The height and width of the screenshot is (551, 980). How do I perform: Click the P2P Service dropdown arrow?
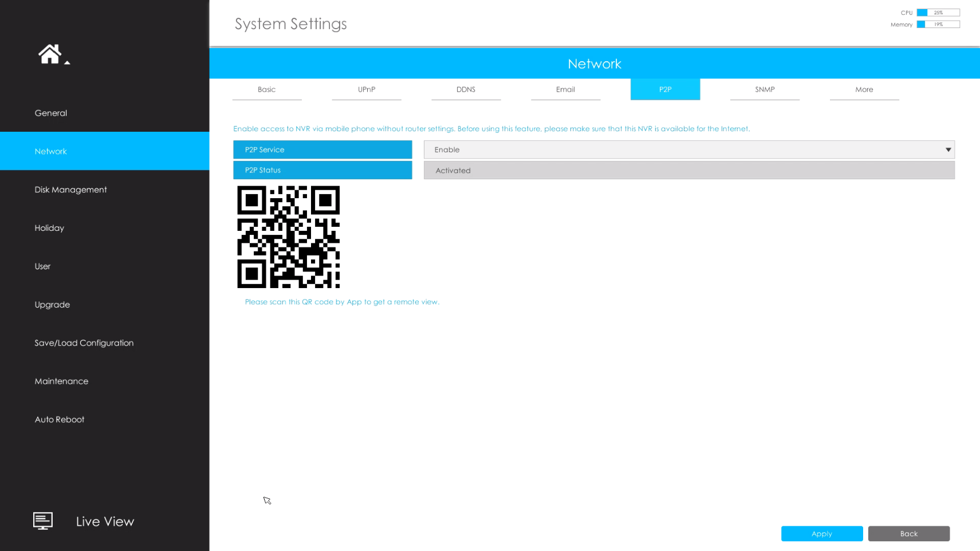[948, 150]
